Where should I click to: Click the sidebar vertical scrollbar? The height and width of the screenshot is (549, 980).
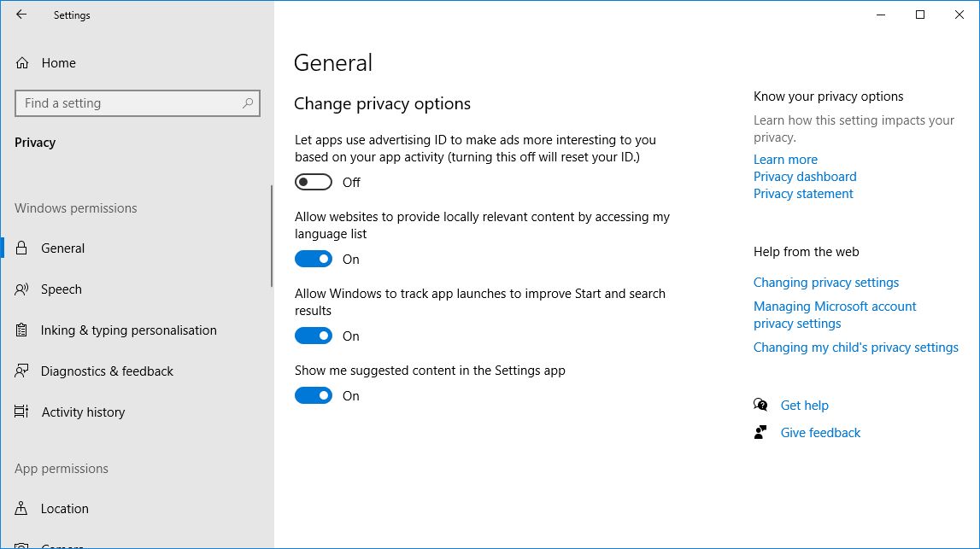tap(271, 237)
